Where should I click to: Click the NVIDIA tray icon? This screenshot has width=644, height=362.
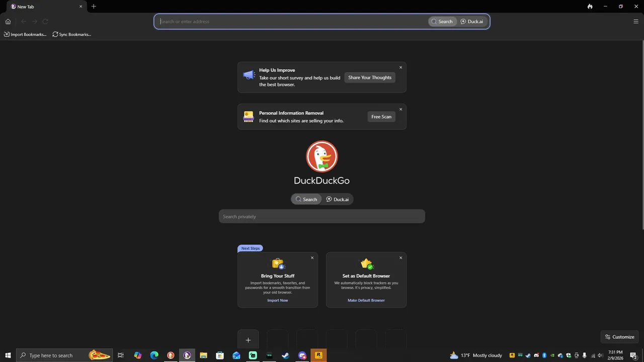click(552, 355)
